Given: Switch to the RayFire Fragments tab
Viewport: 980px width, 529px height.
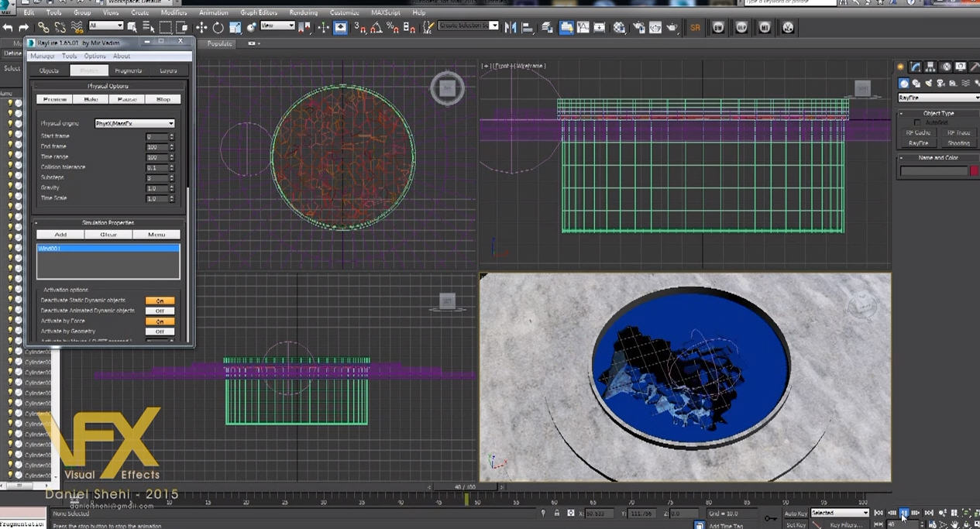Looking at the screenshot, I should point(129,70).
